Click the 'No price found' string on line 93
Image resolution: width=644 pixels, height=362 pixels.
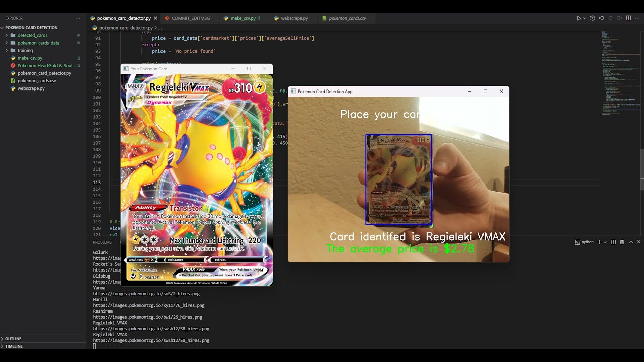(195, 51)
